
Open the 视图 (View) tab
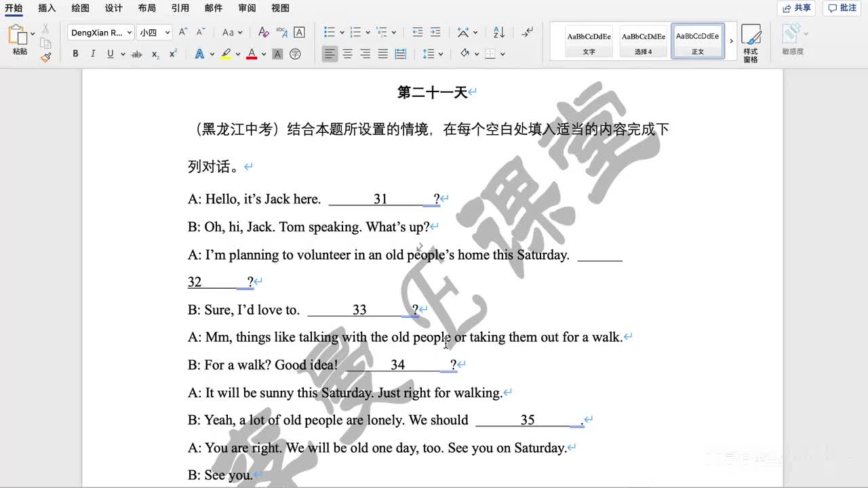pyautogui.click(x=280, y=8)
